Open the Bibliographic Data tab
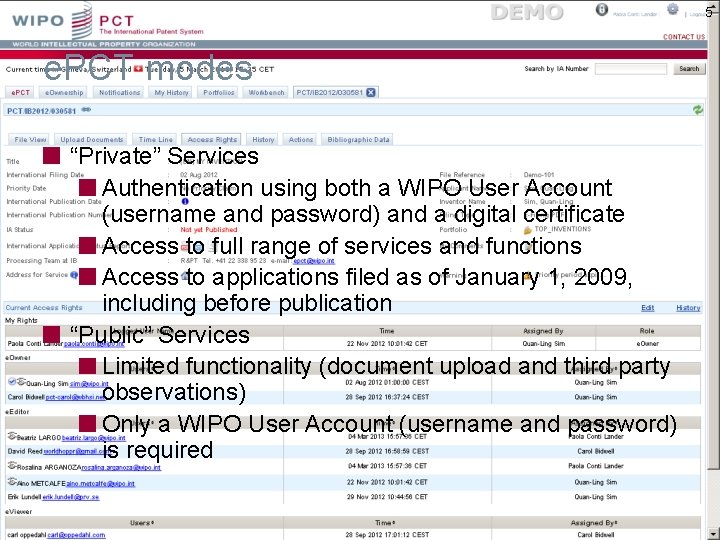Screen dimensions: 720x540 pos(358,140)
